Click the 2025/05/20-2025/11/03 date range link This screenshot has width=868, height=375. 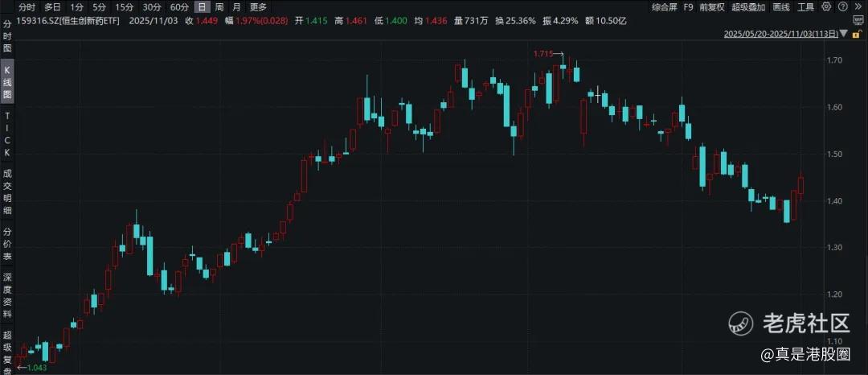tap(780, 34)
